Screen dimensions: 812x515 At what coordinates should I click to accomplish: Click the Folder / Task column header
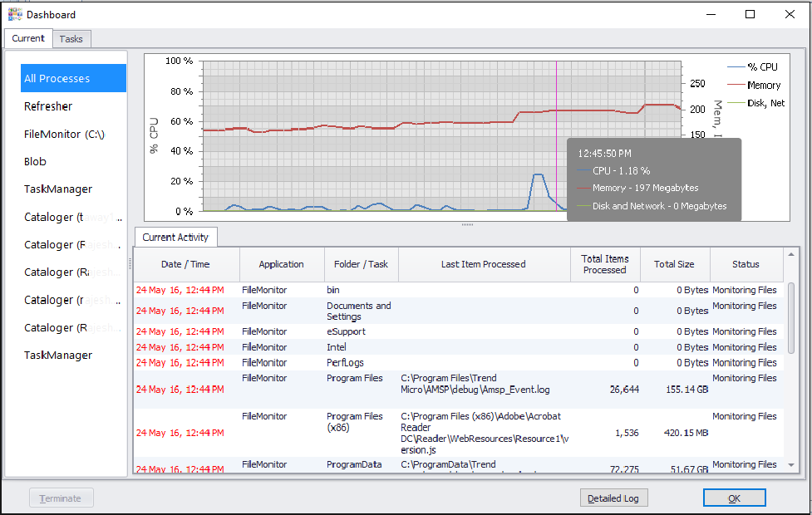coord(361,264)
